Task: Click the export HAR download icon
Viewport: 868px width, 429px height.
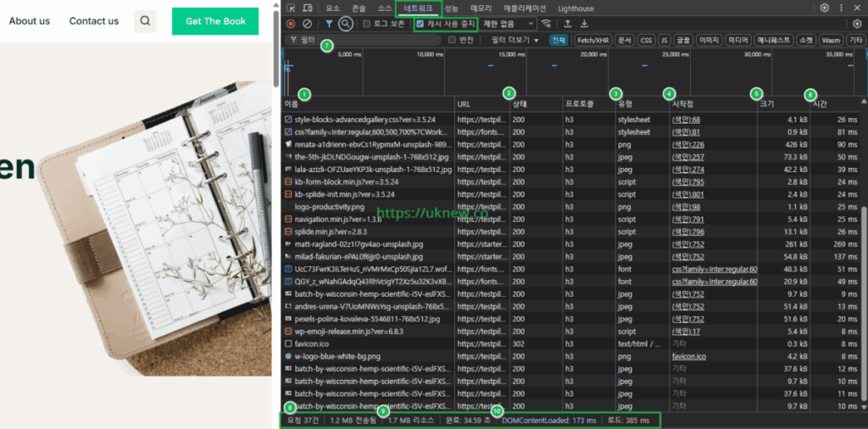Action: [584, 24]
